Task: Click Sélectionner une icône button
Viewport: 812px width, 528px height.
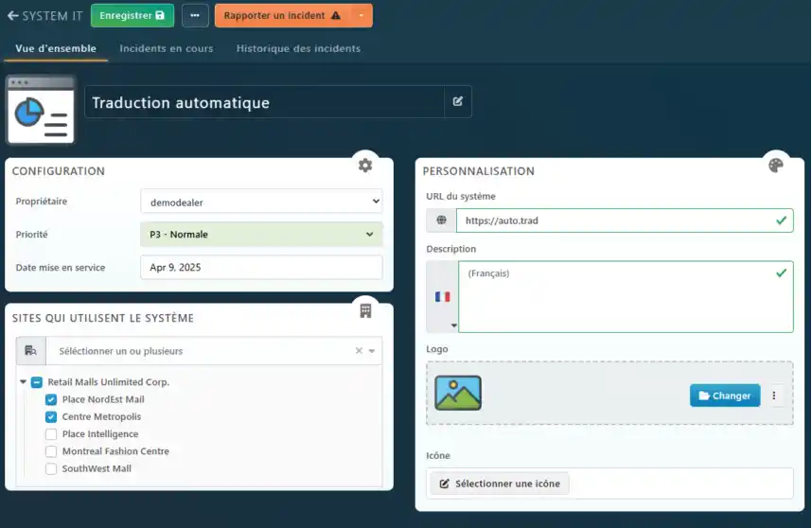Action: [500, 484]
